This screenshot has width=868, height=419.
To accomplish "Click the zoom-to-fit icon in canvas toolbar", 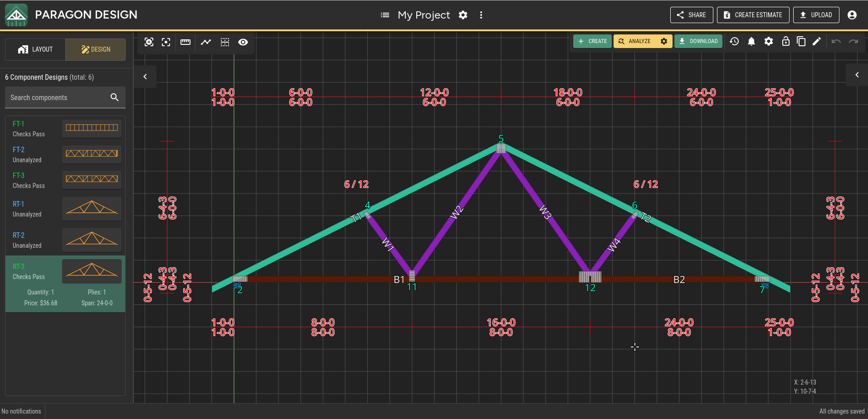I will click(149, 42).
